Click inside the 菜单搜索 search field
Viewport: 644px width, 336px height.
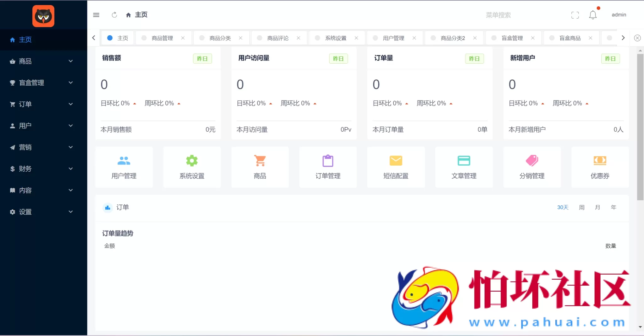498,15
